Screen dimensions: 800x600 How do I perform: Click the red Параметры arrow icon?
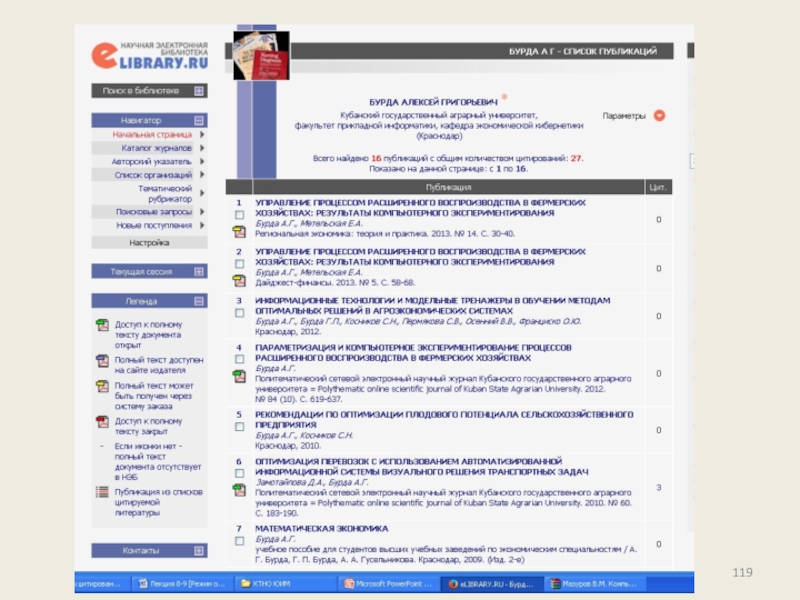pyautogui.click(x=659, y=115)
